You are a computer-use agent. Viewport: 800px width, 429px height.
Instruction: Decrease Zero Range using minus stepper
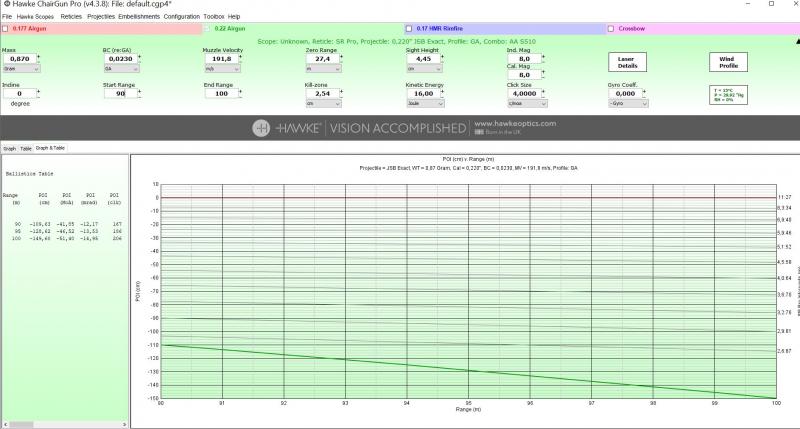342,64
